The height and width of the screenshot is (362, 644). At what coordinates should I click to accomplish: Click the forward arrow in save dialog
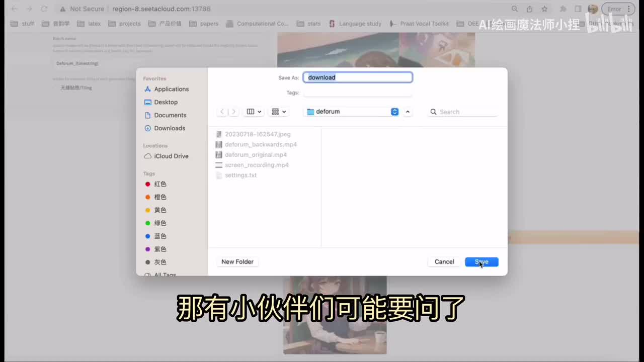(233, 112)
